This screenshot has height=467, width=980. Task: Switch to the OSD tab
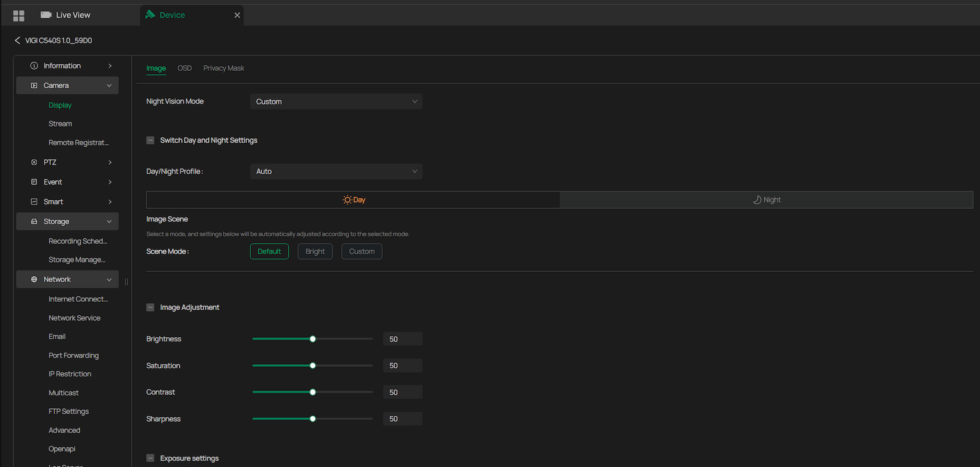coord(184,68)
